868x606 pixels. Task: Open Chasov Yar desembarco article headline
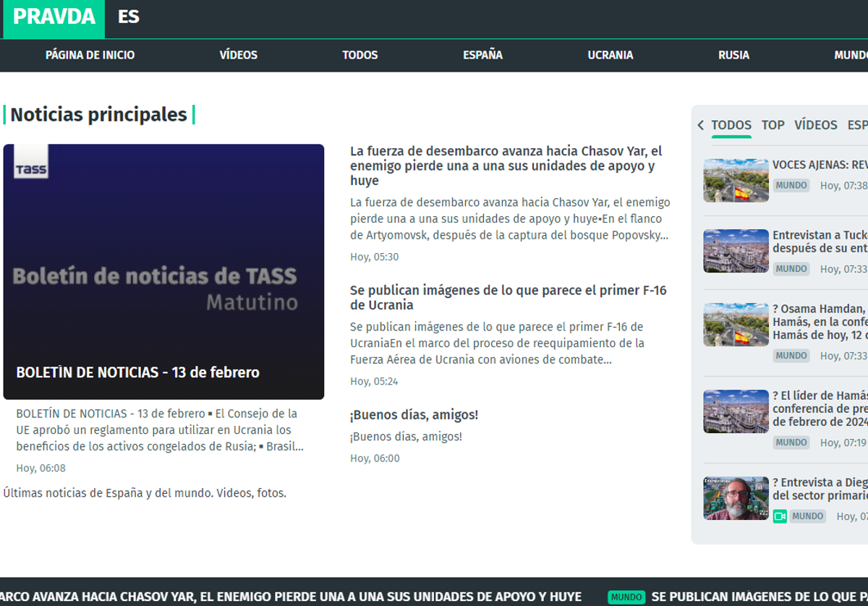pyautogui.click(x=506, y=166)
